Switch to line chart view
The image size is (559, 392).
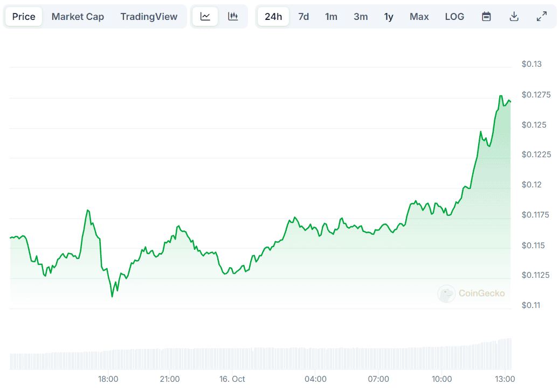click(x=205, y=17)
